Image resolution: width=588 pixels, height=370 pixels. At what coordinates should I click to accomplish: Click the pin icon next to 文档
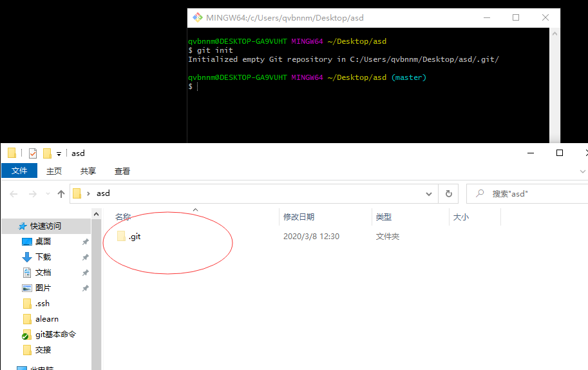pyautogui.click(x=86, y=273)
